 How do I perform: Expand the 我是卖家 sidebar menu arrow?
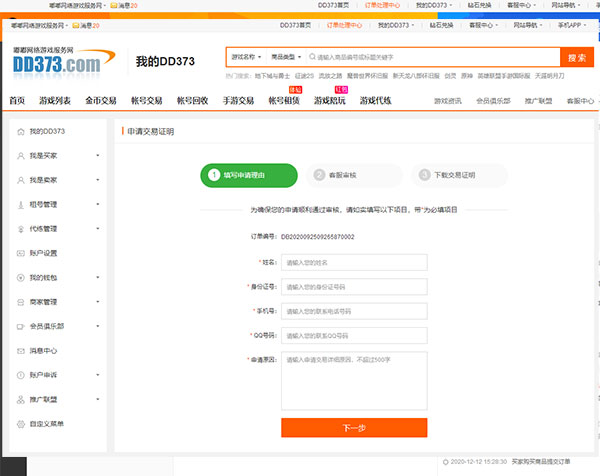pyautogui.click(x=97, y=180)
